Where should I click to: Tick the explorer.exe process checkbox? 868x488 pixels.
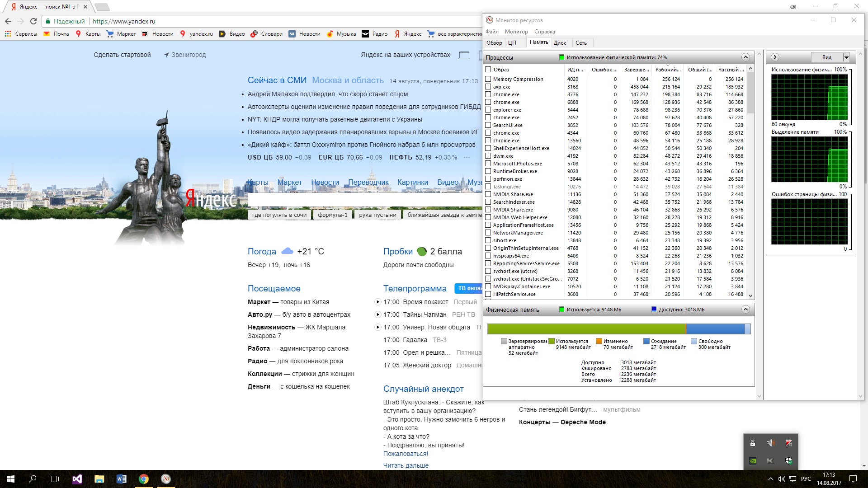tap(488, 110)
